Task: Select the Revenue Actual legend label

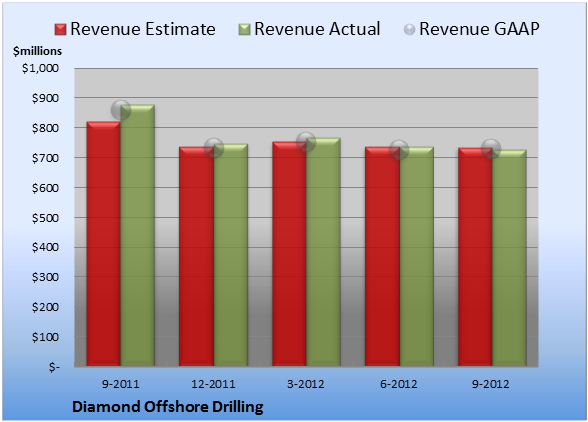Action: click(x=317, y=29)
